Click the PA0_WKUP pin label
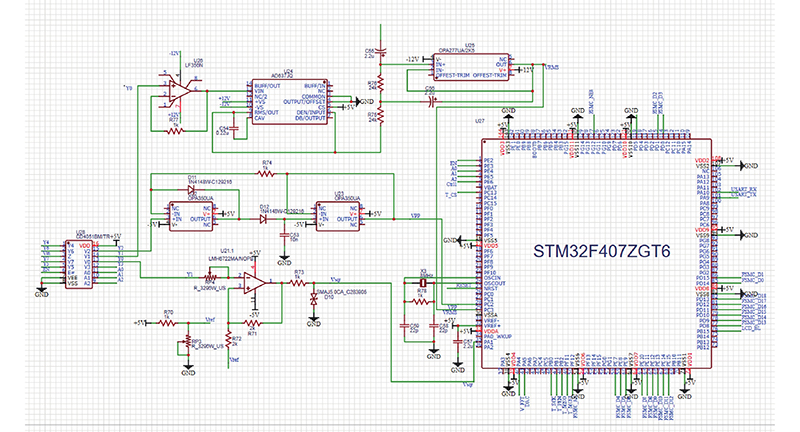The height and width of the screenshot is (432, 800). (497, 337)
